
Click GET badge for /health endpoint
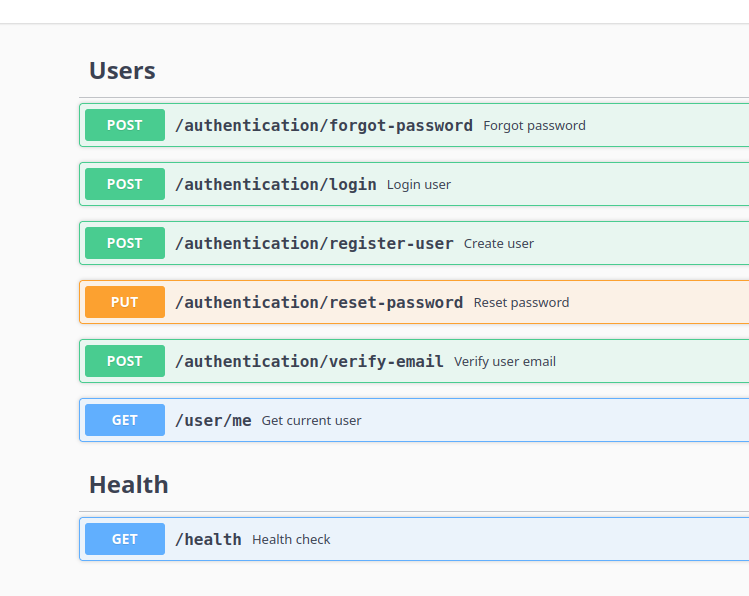[125, 539]
